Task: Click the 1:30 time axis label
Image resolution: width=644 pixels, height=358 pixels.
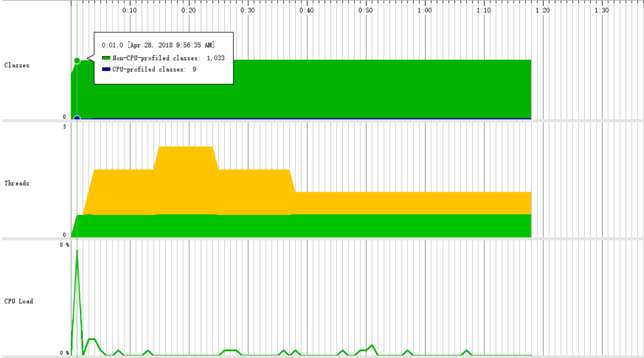Action: [x=602, y=10]
